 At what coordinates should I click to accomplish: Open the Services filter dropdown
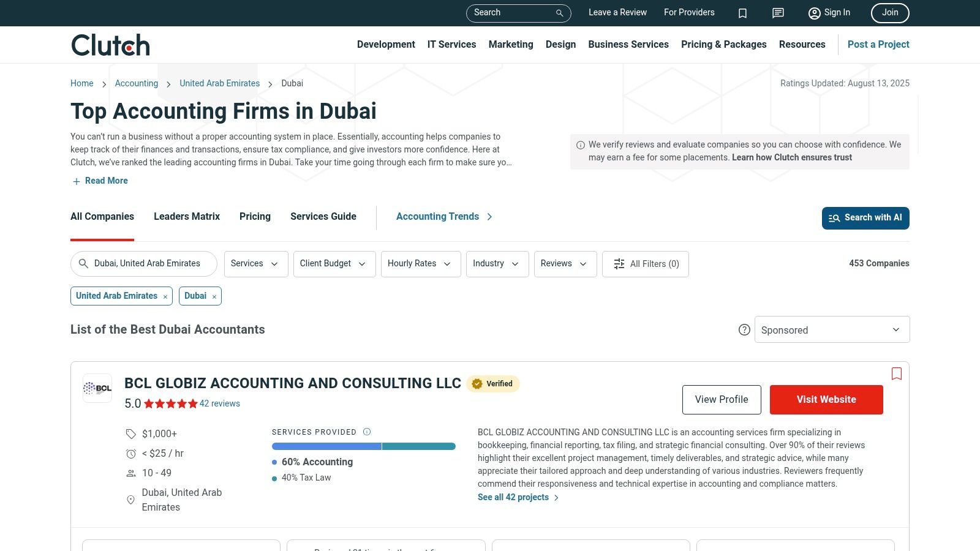coord(256,264)
